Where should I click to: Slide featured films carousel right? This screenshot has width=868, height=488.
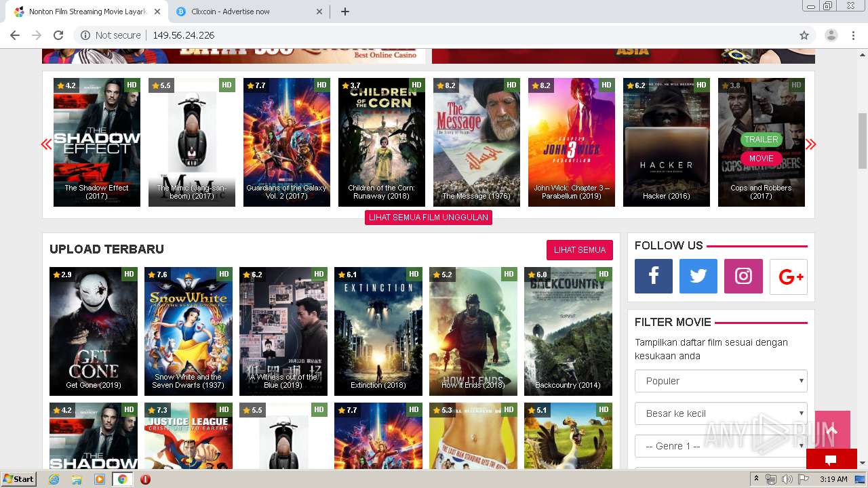click(810, 144)
